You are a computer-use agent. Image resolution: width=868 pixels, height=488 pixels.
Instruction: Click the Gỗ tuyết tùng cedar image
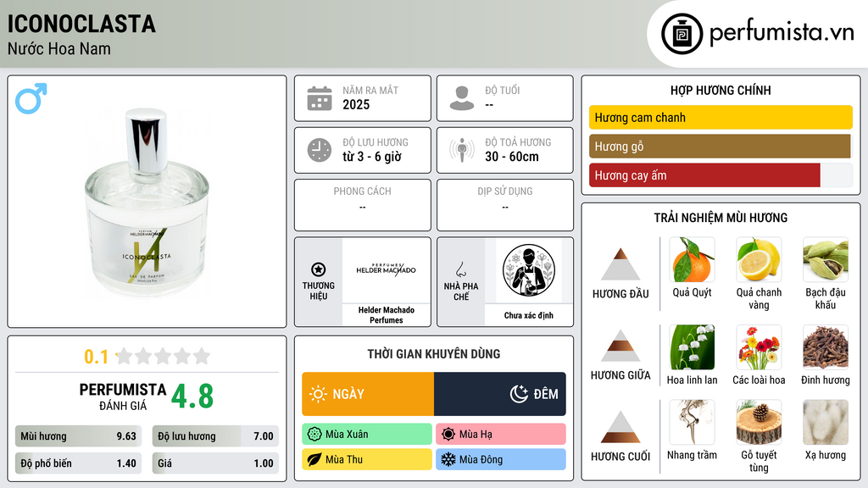coord(759,422)
